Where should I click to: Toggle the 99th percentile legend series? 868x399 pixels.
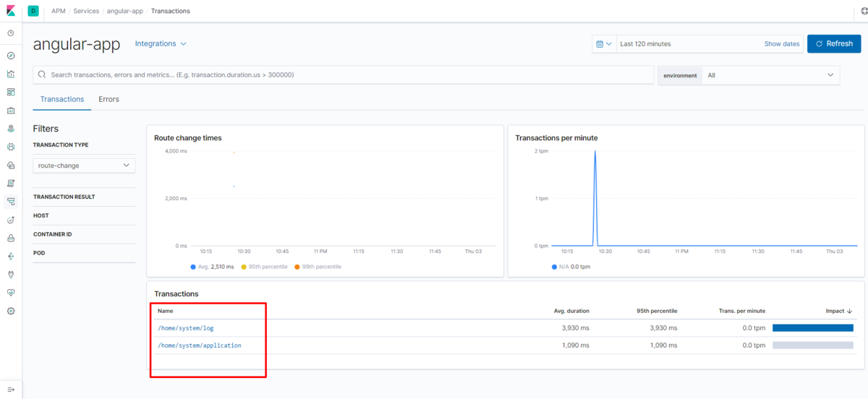coord(318,267)
